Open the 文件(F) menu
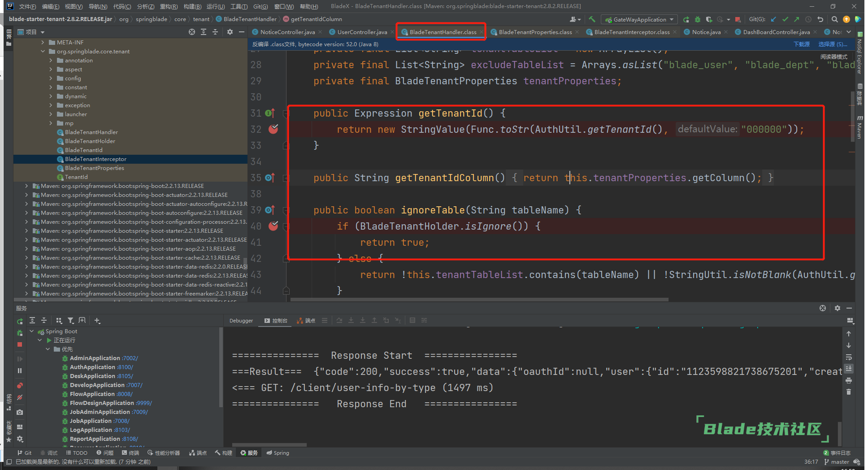 click(x=27, y=6)
